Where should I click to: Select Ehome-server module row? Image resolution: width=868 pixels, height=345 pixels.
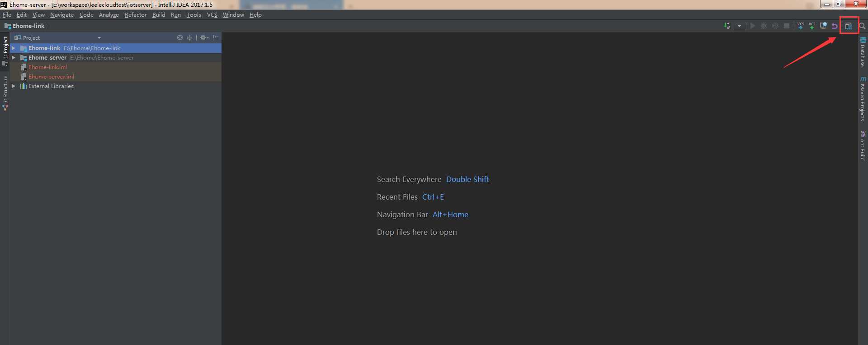[116, 57]
